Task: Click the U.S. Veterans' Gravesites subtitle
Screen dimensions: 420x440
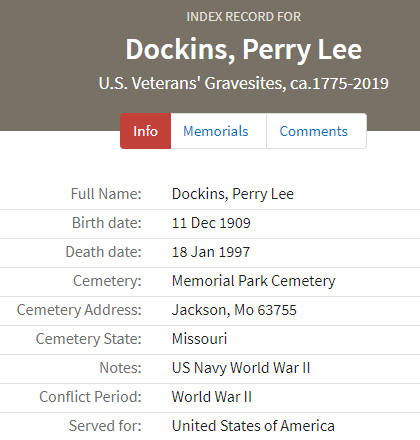Action: pyautogui.click(x=244, y=83)
